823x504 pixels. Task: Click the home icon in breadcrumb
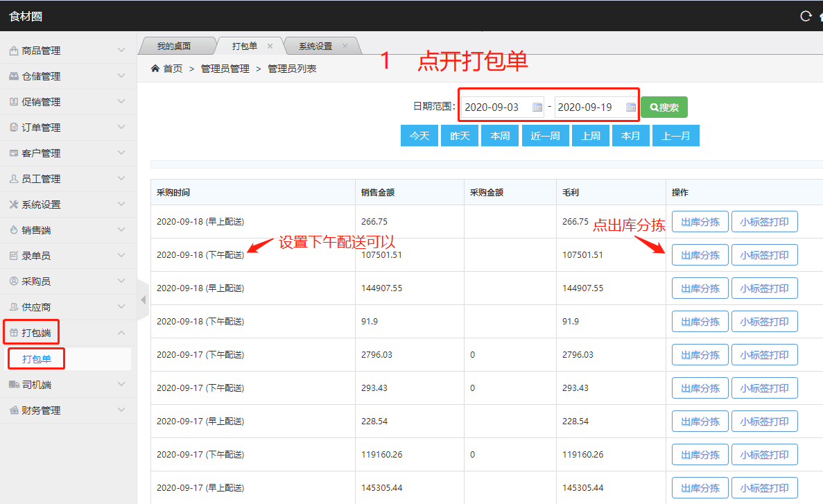pyautogui.click(x=156, y=69)
